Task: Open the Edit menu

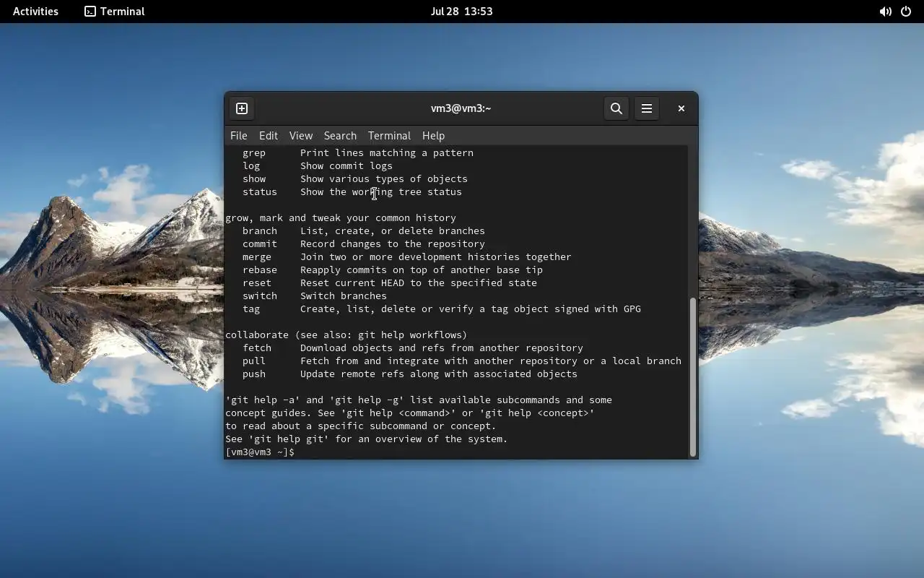Action: click(x=269, y=136)
